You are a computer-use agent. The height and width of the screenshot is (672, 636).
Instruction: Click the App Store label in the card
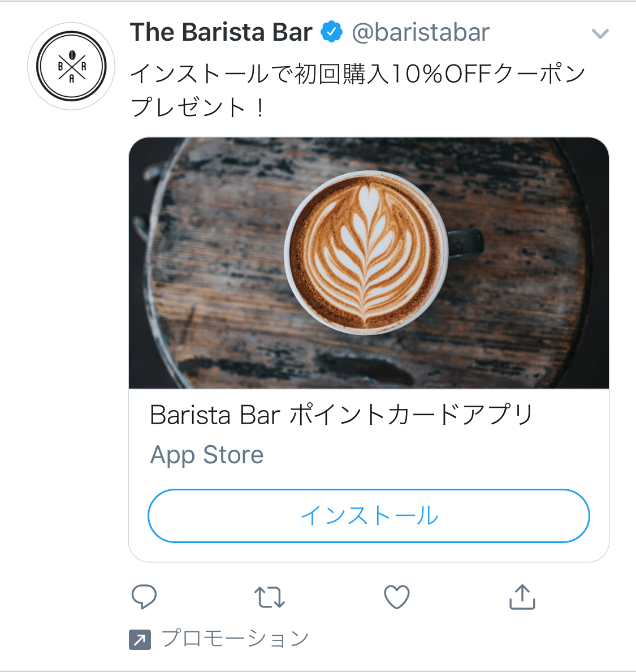pyautogui.click(x=207, y=455)
